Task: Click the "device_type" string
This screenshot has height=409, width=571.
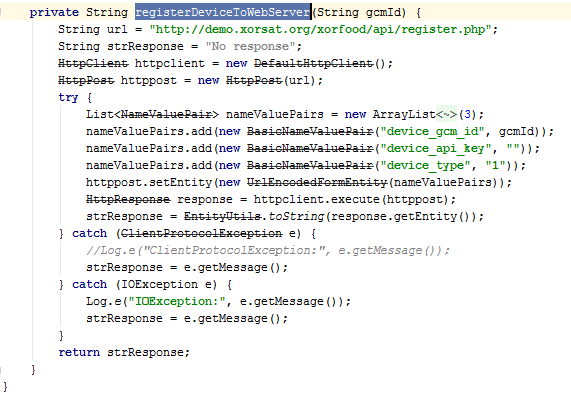Action: [425, 165]
